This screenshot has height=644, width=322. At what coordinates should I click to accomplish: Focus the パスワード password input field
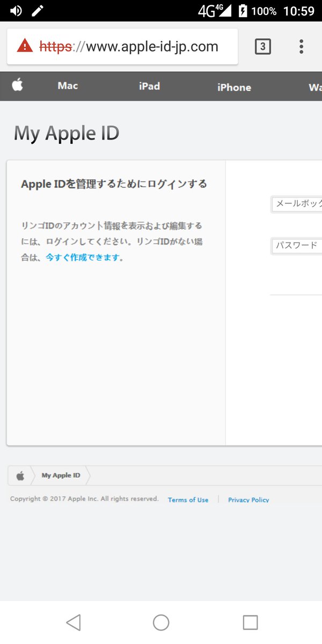(x=297, y=246)
